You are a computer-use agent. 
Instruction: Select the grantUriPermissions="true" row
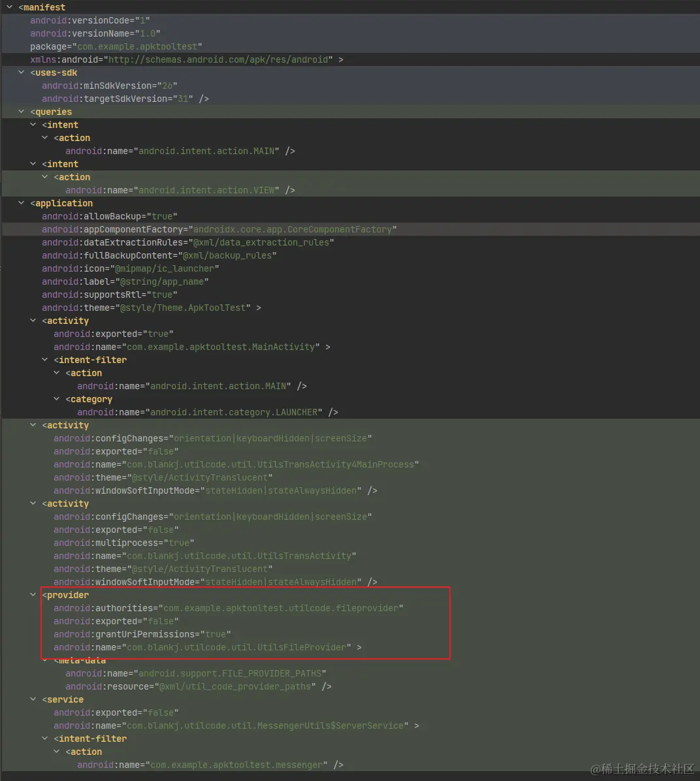[x=350, y=634]
